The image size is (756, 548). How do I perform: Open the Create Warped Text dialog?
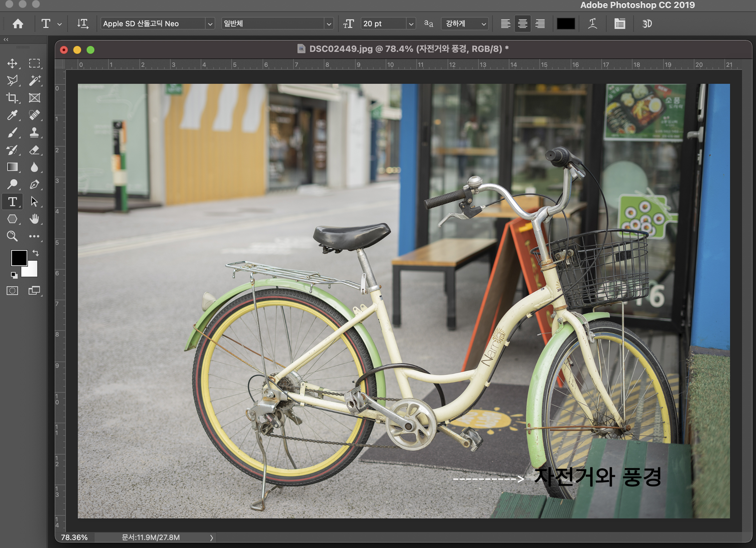click(x=592, y=24)
